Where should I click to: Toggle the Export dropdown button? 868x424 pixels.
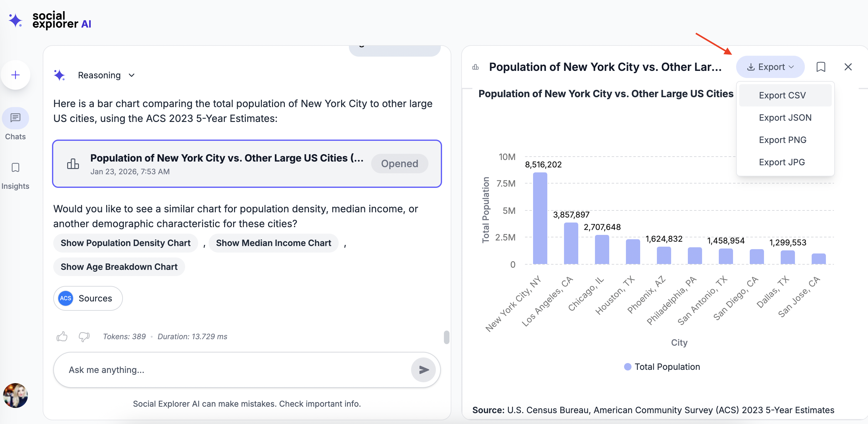[x=770, y=67]
